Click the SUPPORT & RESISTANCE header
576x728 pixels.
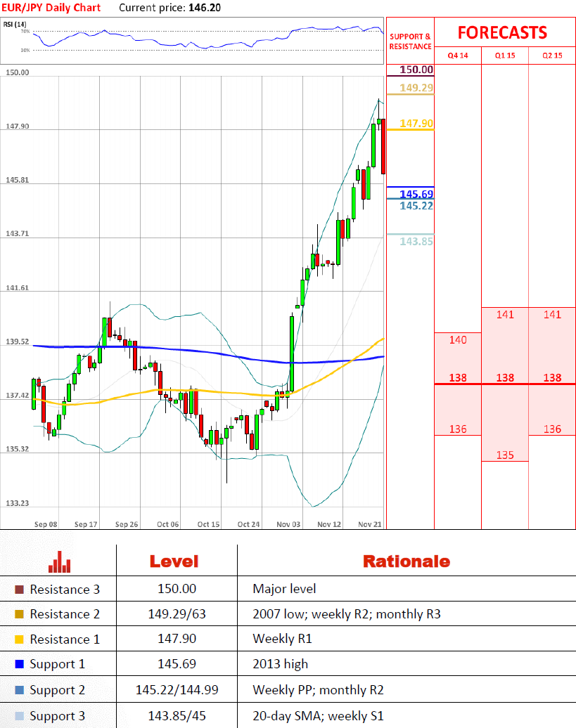pos(411,41)
